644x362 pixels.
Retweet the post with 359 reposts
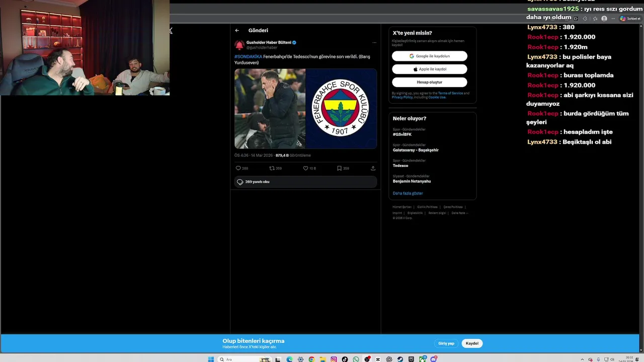(272, 168)
